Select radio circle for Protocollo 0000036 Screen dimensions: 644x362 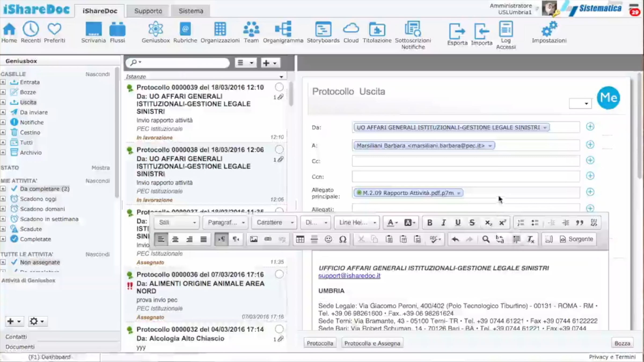tap(279, 274)
